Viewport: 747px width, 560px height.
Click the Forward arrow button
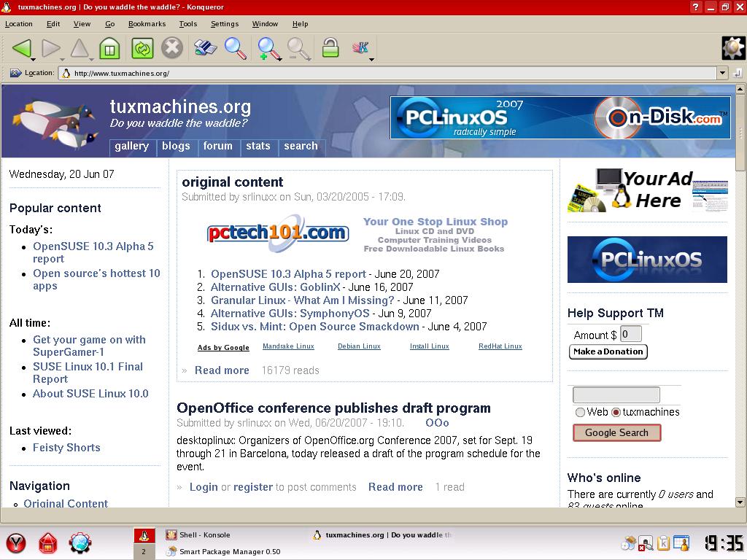[50, 47]
